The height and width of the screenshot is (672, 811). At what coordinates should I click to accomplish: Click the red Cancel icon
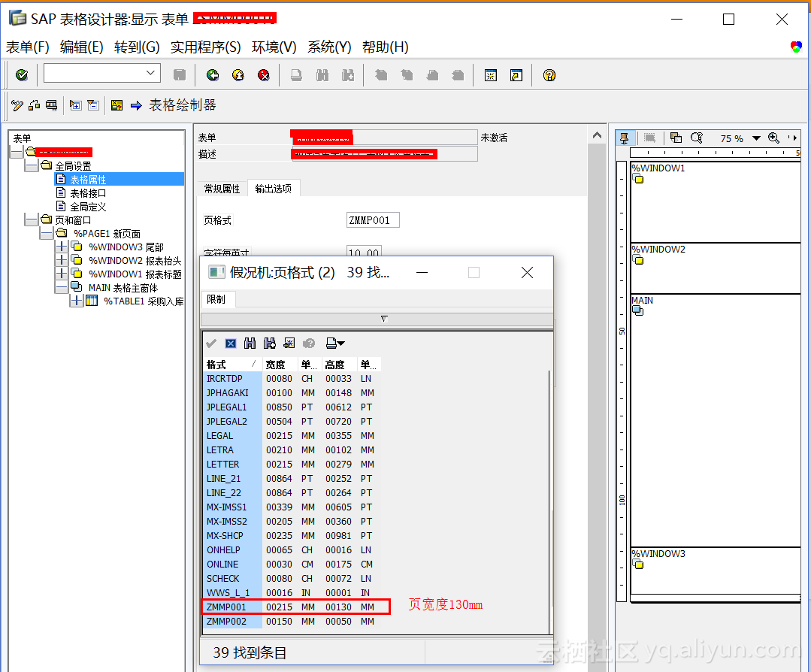pos(264,75)
